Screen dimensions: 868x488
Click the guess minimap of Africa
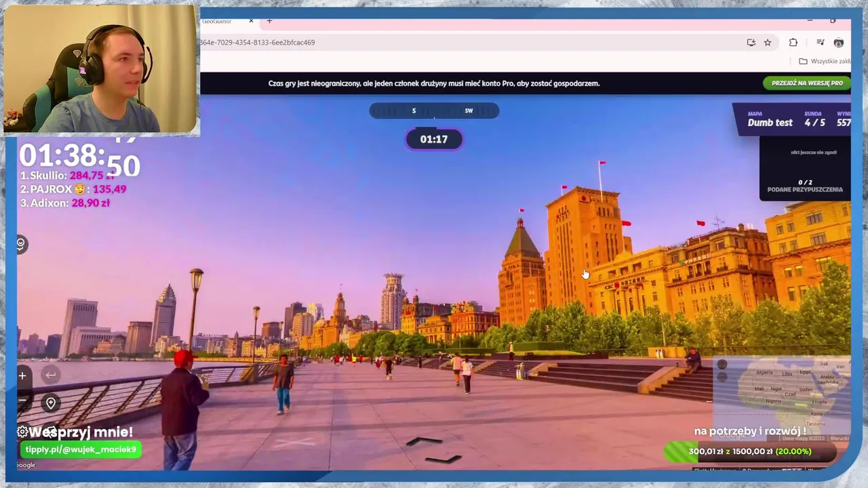click(782, 399)
